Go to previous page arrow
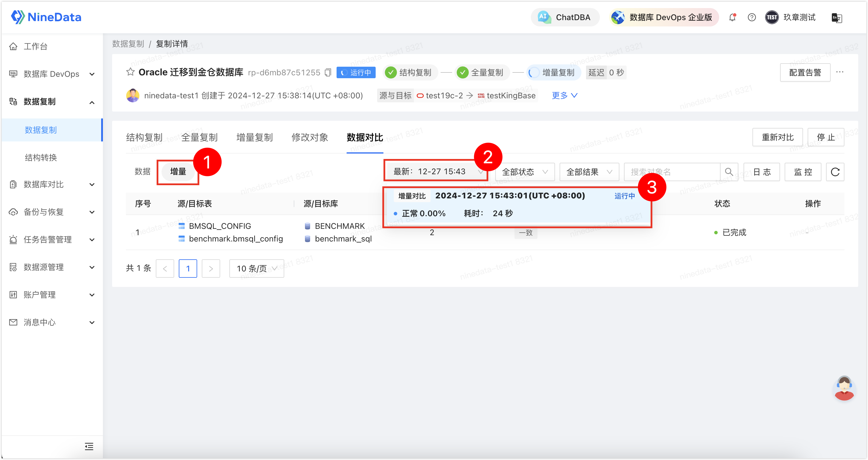The width and height of the screenshot is (868, 460). tap(165, 268)
